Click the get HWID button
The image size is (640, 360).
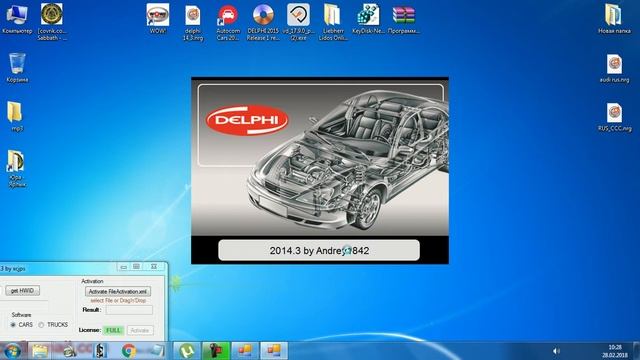point(22,291)
